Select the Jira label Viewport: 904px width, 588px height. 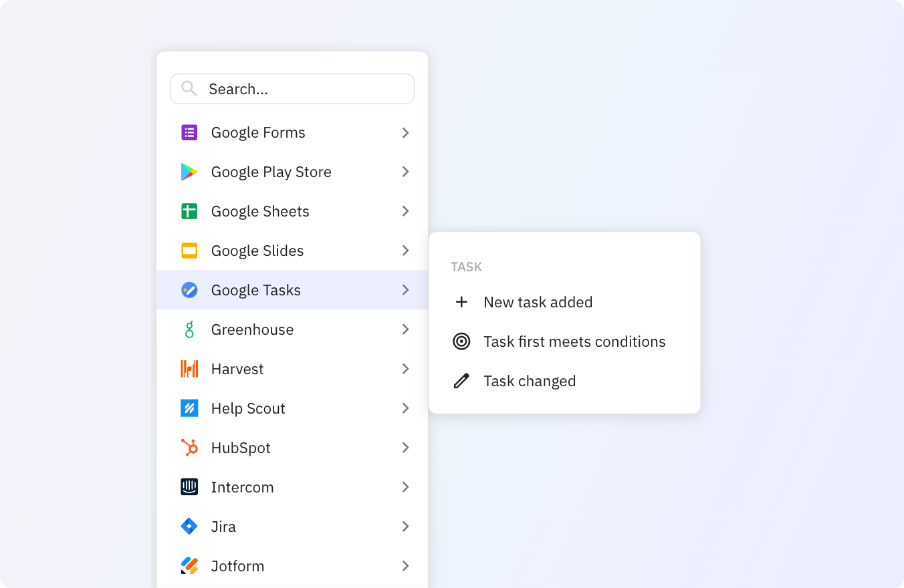223,527
